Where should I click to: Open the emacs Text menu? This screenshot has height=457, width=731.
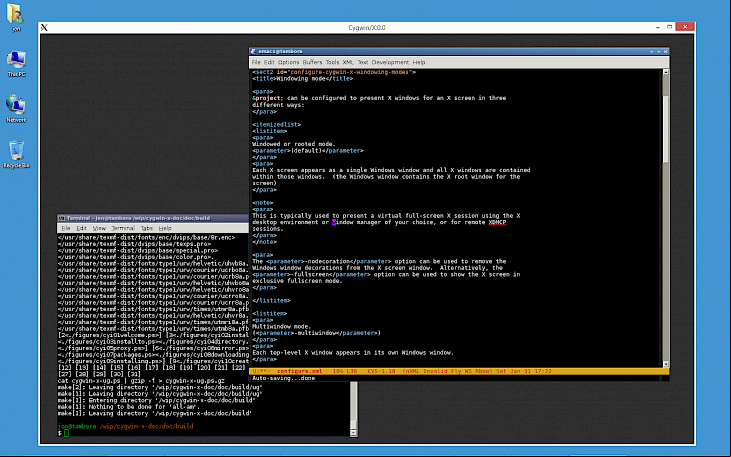363,62
